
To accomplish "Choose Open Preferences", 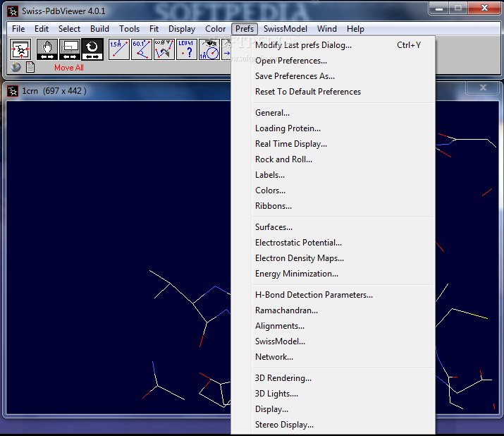I will [333, 61].
